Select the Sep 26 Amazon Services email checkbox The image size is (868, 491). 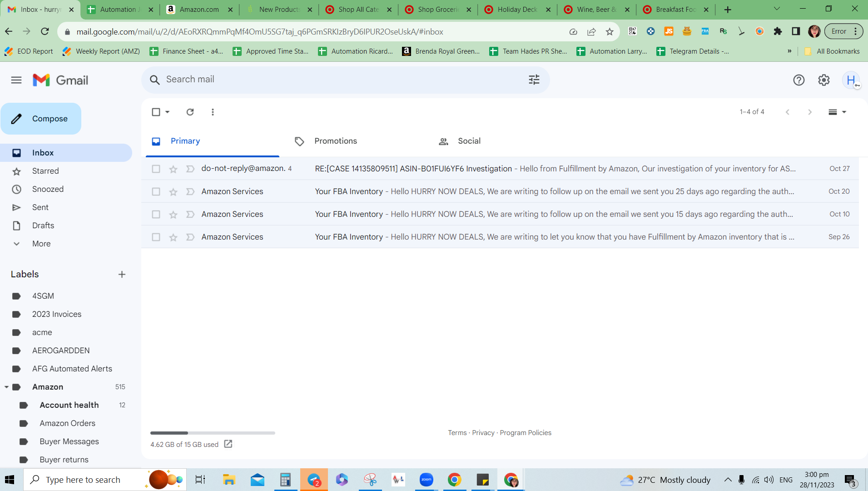(156, 237)
